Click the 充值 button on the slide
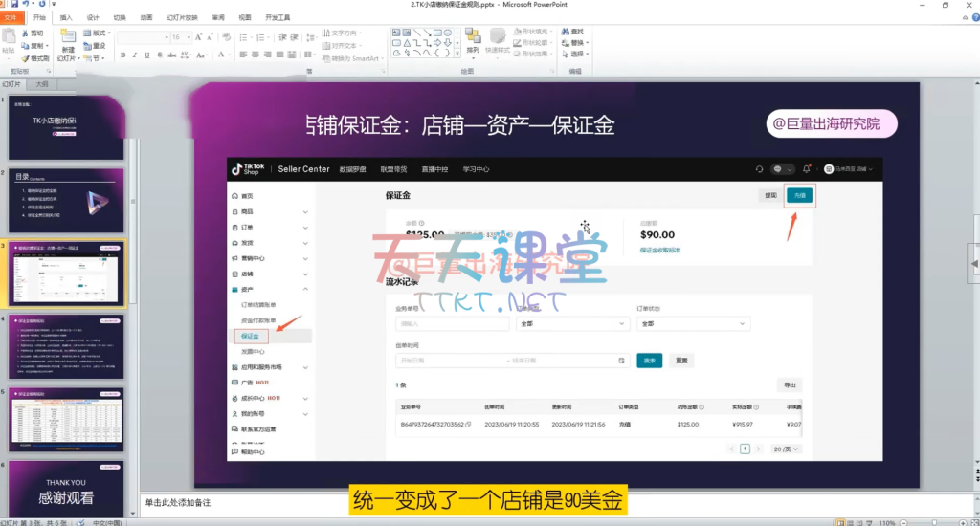The image size is (980, 526). click(x=800, y=195)
